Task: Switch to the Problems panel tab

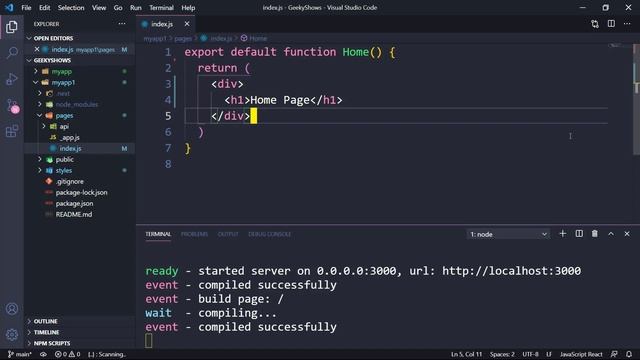Action: pyautogui.click(x=194, y=234)
